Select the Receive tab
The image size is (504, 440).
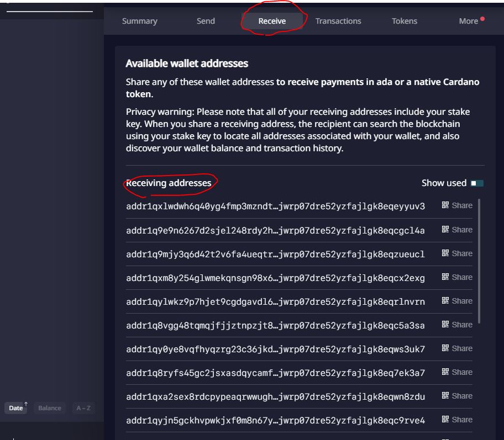pos(272,21)
